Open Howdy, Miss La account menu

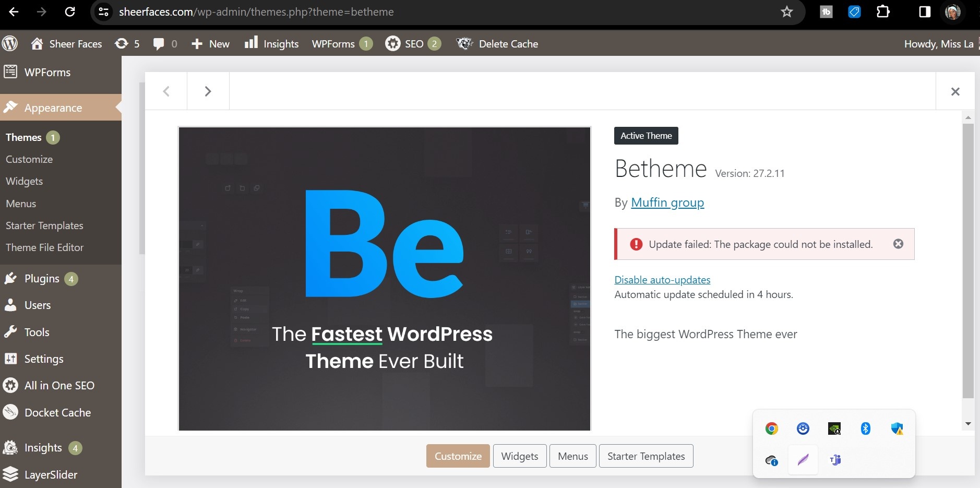pyautogui.click(x=939, y=44)
